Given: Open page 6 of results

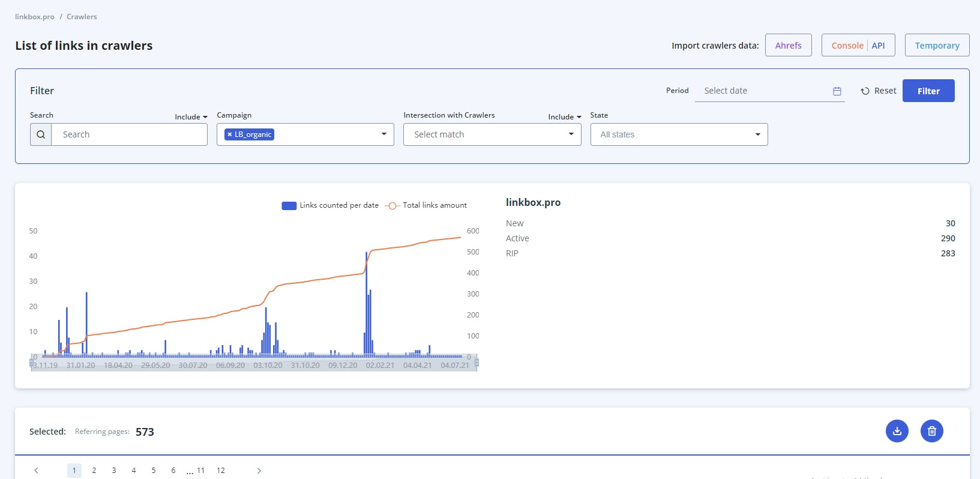Looking at the screenshot, I should click(x=173, y=471).
